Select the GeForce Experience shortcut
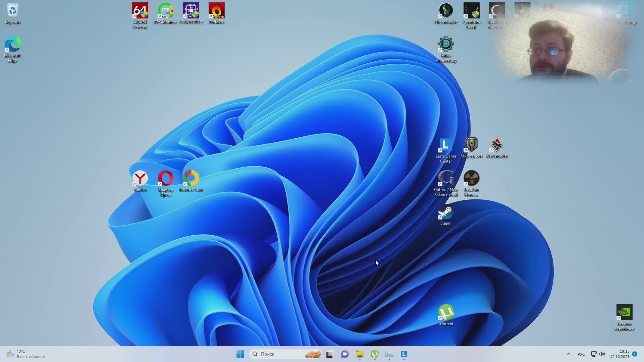The height and width of the screenshot is (362, 644). tap(624, 312)
